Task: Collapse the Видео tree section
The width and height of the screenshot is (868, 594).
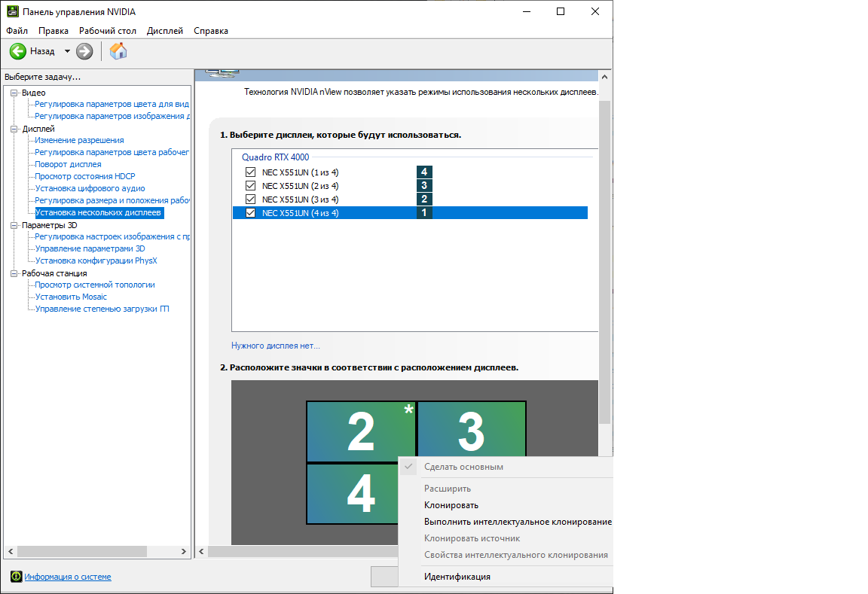Action: point(14,93)
